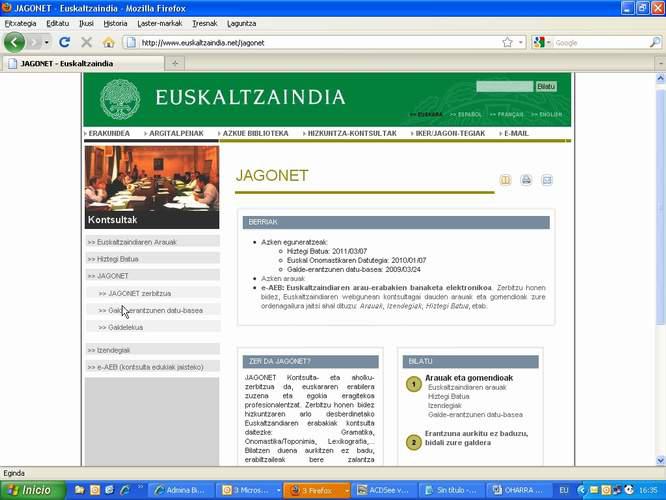Click the search magnifier icon in Firefox
The height and width of the screenshot is (500, 666).
pyautogui.click(x=655, y=42)
